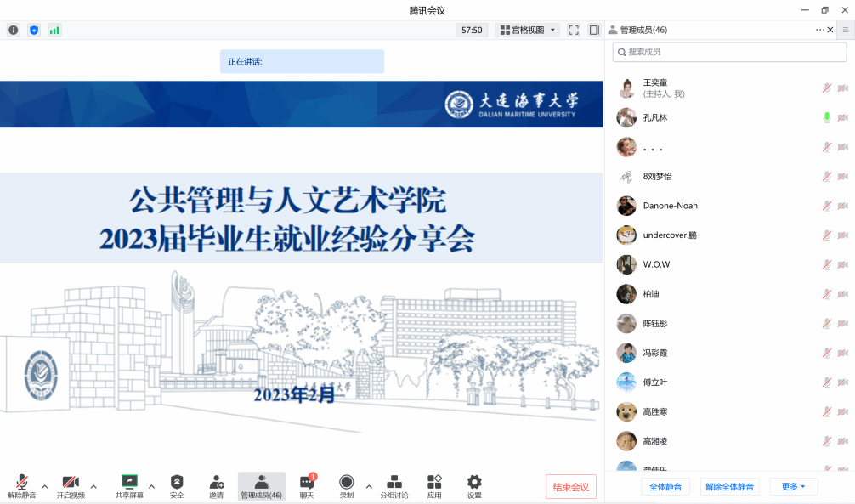Click the red 结束会议 end meeting button
This screenshot has width=855, height=504.
click(x=570, y=487)
